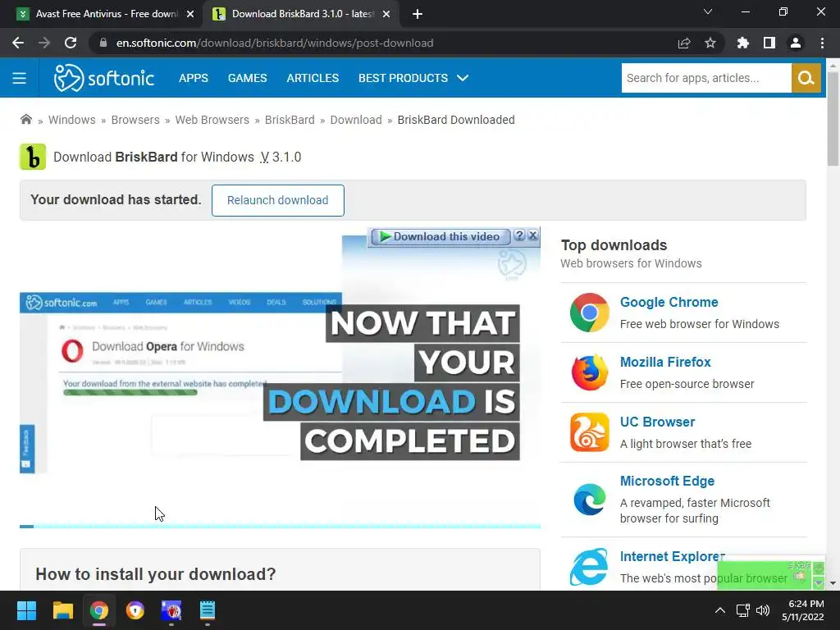Image resolution: width=840 pixels, height=630 pixels.
Task: Open the Google Chrome app icon
Action: click(589, 313)
